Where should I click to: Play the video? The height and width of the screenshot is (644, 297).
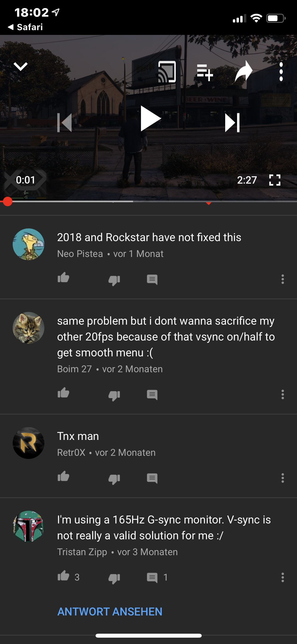coord(150,118)
